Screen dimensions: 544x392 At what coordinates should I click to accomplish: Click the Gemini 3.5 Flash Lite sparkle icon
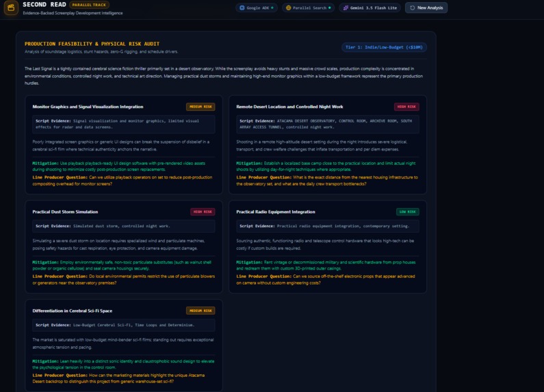click(x=346, y=8)
